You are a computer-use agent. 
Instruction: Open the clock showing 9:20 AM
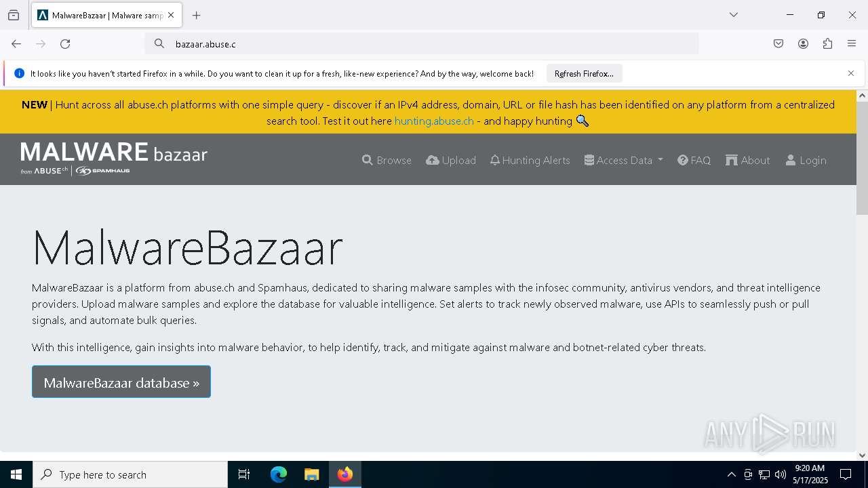(810, 474)
